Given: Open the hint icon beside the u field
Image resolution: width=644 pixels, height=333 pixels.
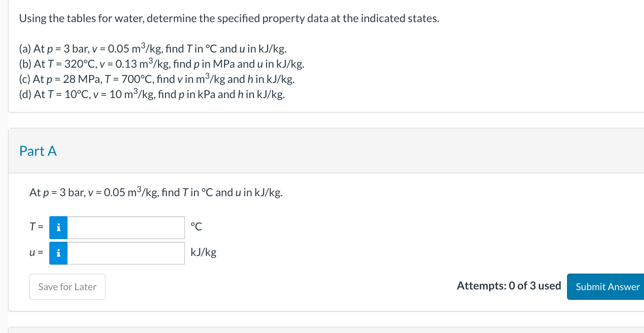Looking at the screenshot, I should tap(58, 253).
